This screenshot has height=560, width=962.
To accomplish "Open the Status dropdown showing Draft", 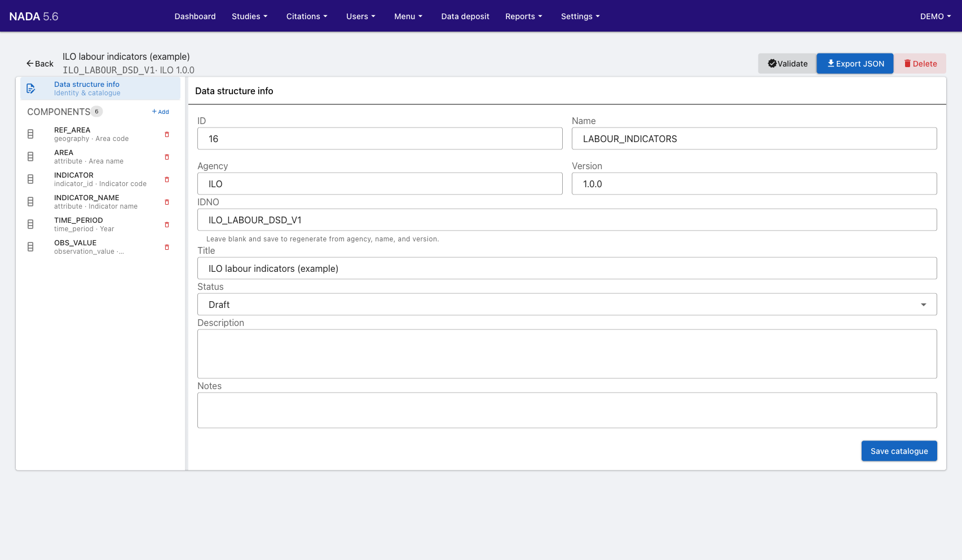I will pos(567,305).
